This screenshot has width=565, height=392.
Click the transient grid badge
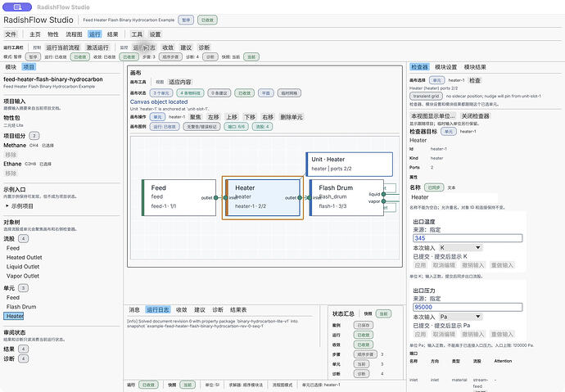426,96
